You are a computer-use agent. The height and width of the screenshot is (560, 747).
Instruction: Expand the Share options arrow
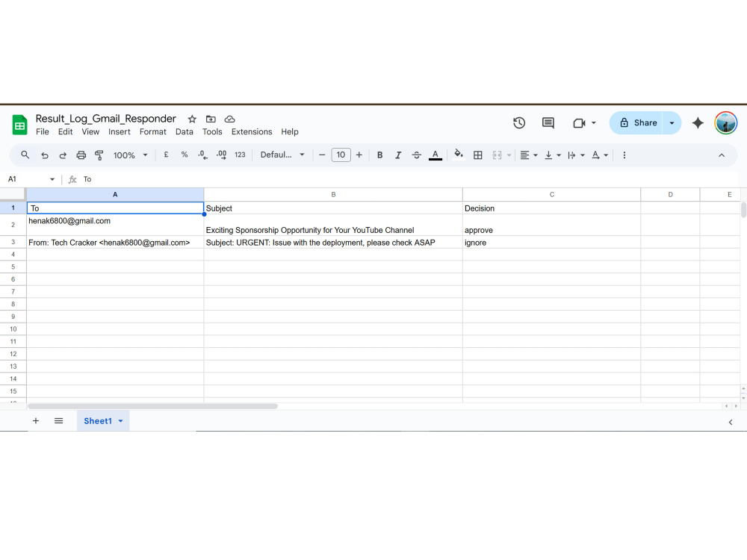(672, 123)
